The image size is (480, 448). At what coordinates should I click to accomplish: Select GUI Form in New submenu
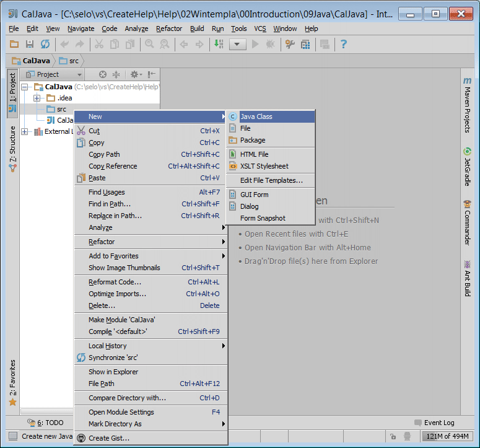click(x=271, y=195)
